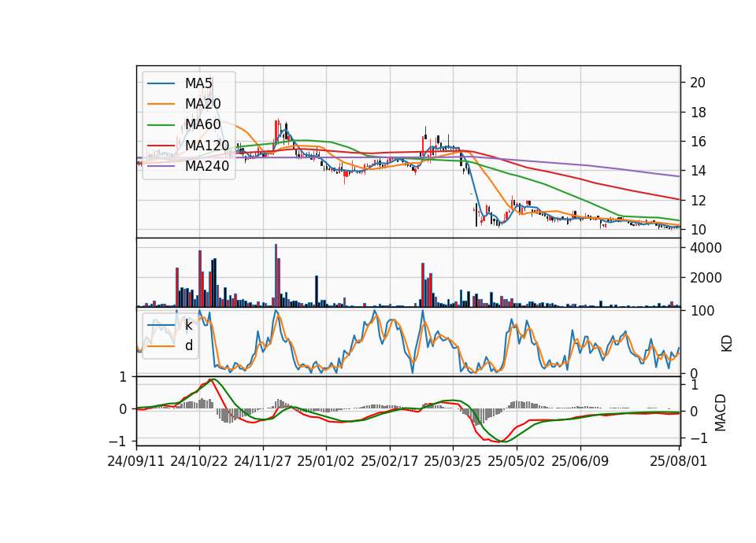Viewport: 756px width, 543px height.
Task: Click the 25/01/02 date tick label
Action: (326, 462)
